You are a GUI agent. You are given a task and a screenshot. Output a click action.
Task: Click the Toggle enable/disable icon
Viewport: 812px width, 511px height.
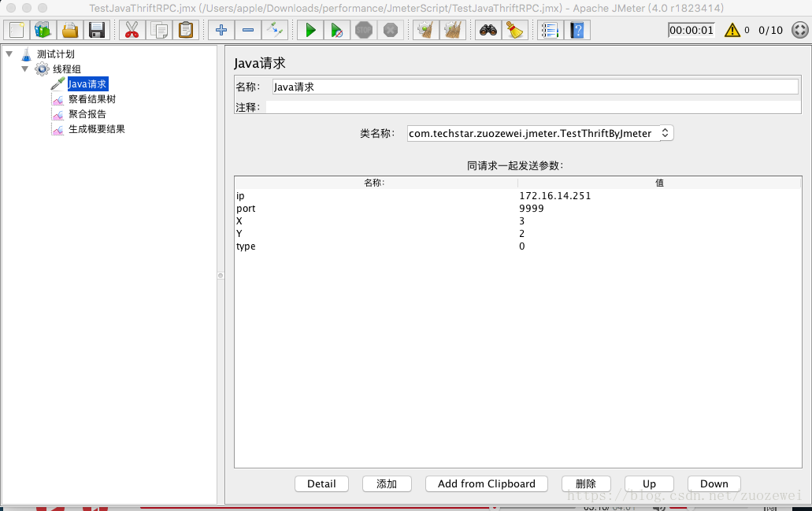[x=275, y=30]
